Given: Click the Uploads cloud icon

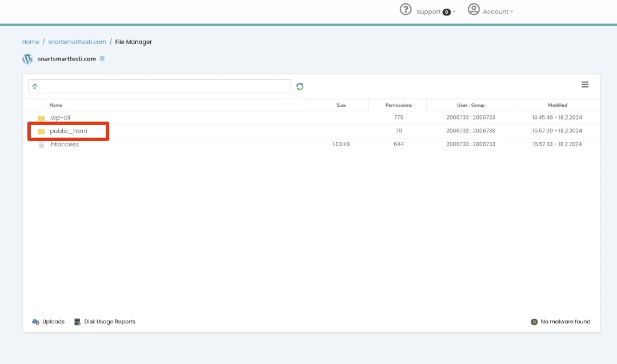Looking at the screenshot, I should (x=35, y=322).
